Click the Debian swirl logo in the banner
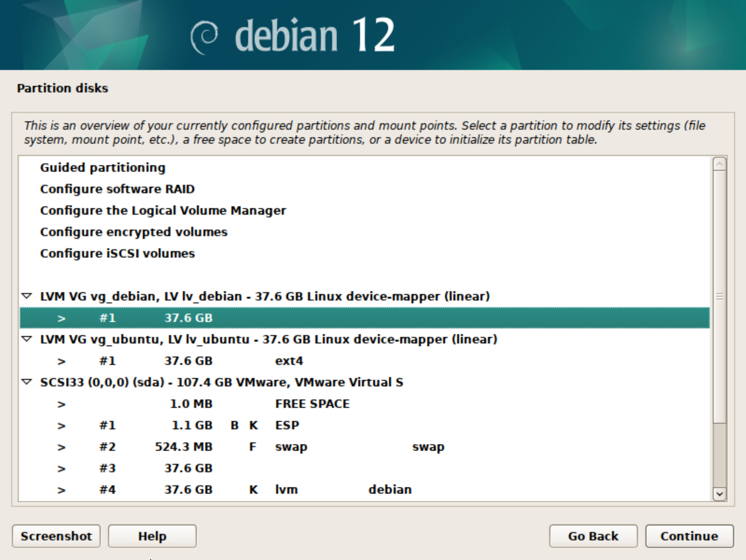This screenshot has width=746, height=560. point(204,37)
